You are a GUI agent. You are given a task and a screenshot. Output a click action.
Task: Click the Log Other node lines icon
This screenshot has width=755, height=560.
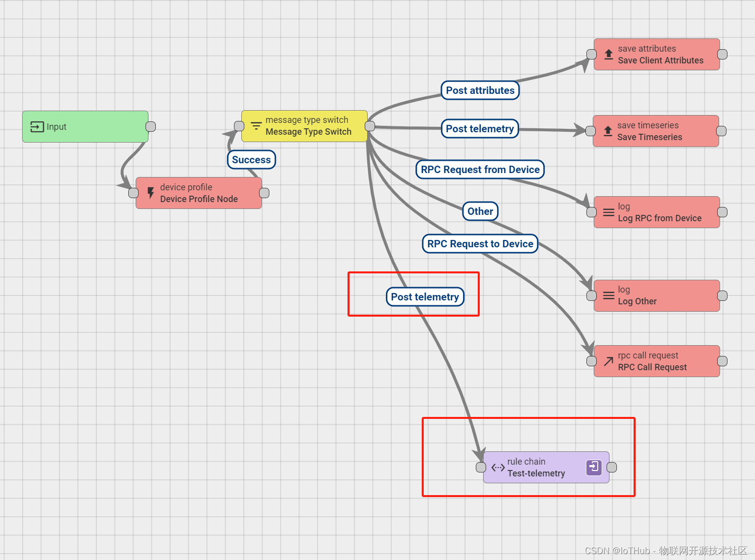click(x=609, y=295)
